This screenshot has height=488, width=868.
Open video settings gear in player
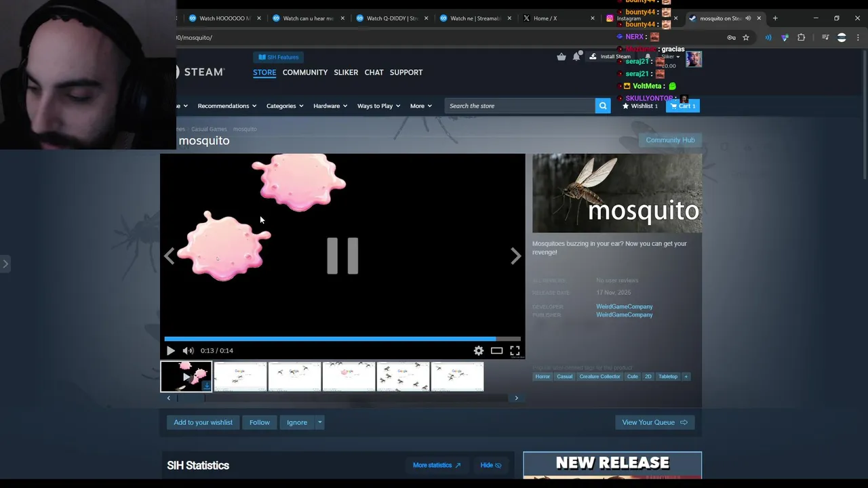479,350
